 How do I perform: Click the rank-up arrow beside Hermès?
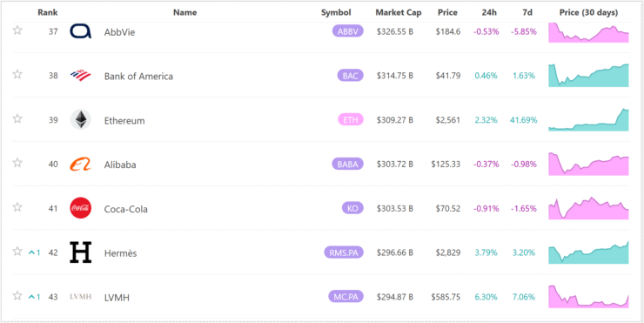pos(31,252)
